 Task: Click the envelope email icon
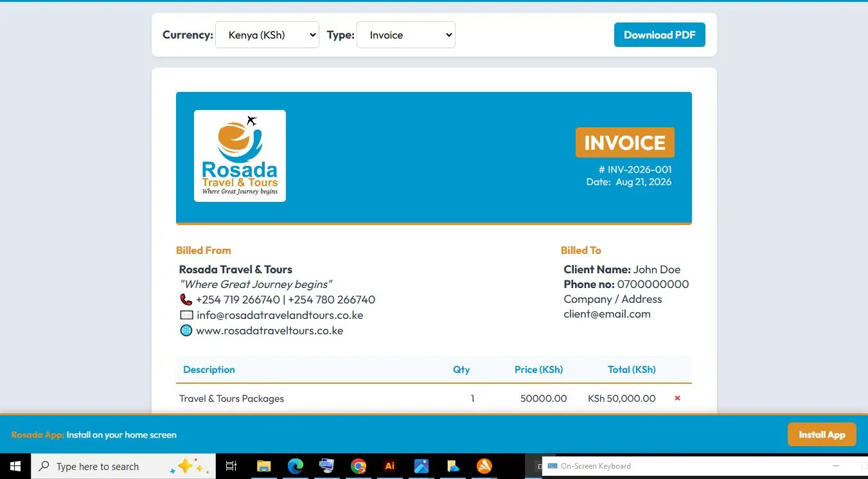(186, 315)
